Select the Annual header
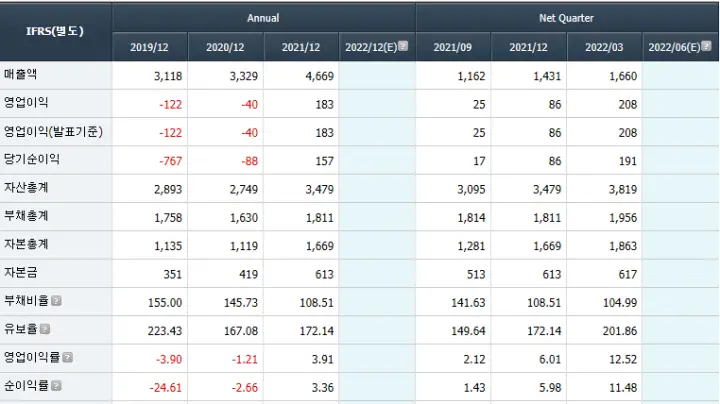This screenshot has width=720, height=404. (263, 18)
